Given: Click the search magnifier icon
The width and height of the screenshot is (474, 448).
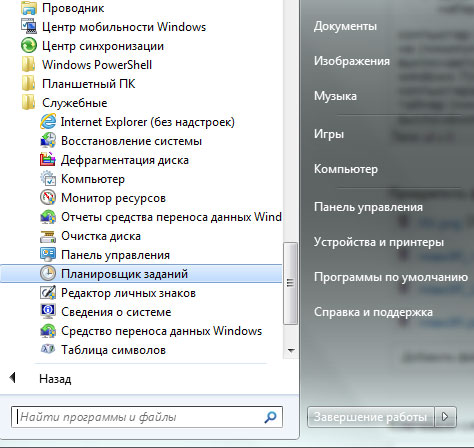Looking at the screenshot, I should [270, 417].
